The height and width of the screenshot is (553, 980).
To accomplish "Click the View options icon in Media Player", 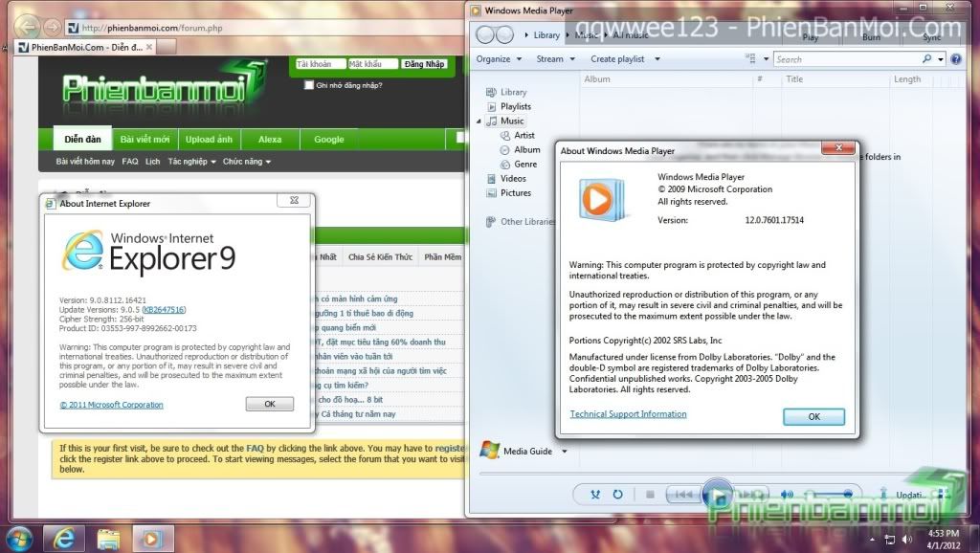I will click(x=750, y=58).
